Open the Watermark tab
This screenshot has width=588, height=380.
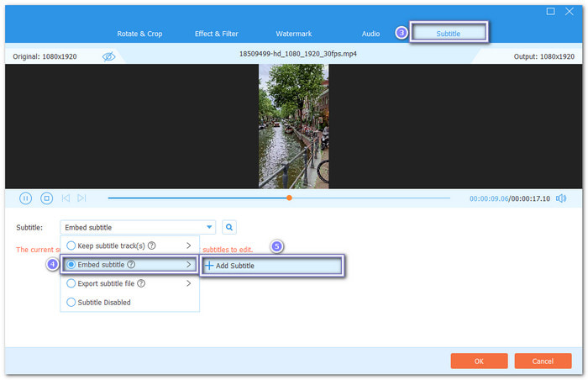(294, 34)
